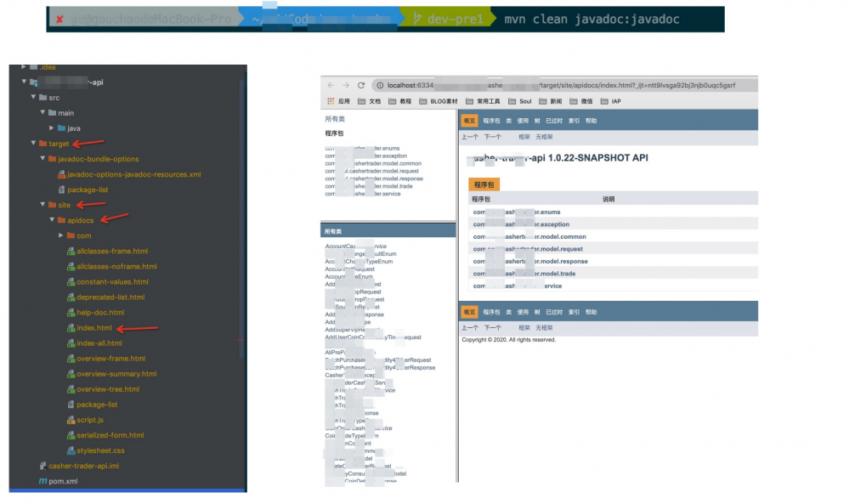This screenshot has height=504, width=849.
Task: Open 程序包 in top javadoc navbar
Action: [491, 121]
